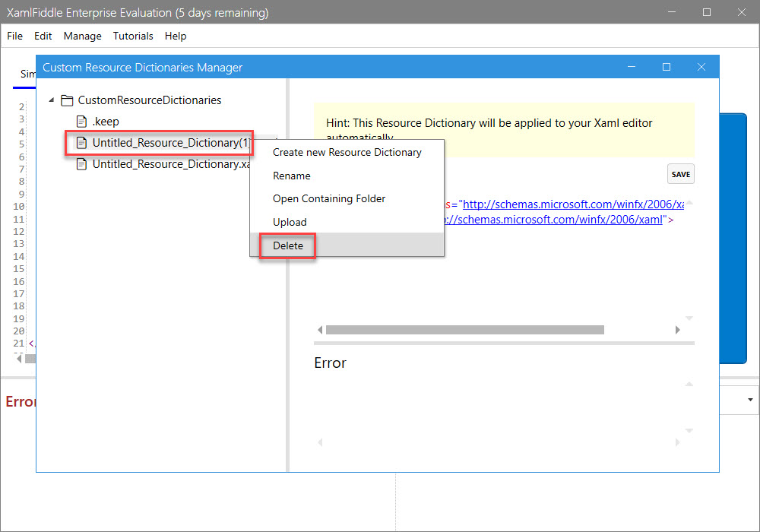Screen dimensions: 760x532
Task: Choose Delete from the context menu
Action: (347, 245)
